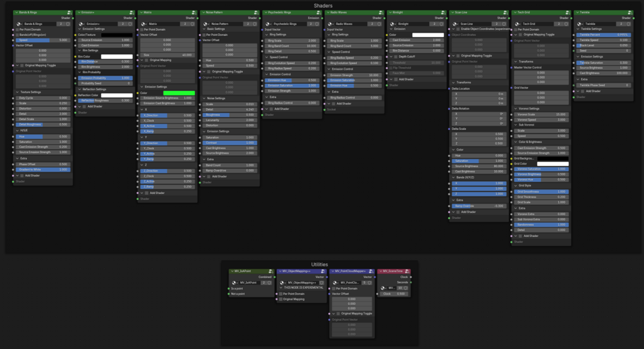Open node group icon in Psychedelic Rings header

click(x=318, y=13)
